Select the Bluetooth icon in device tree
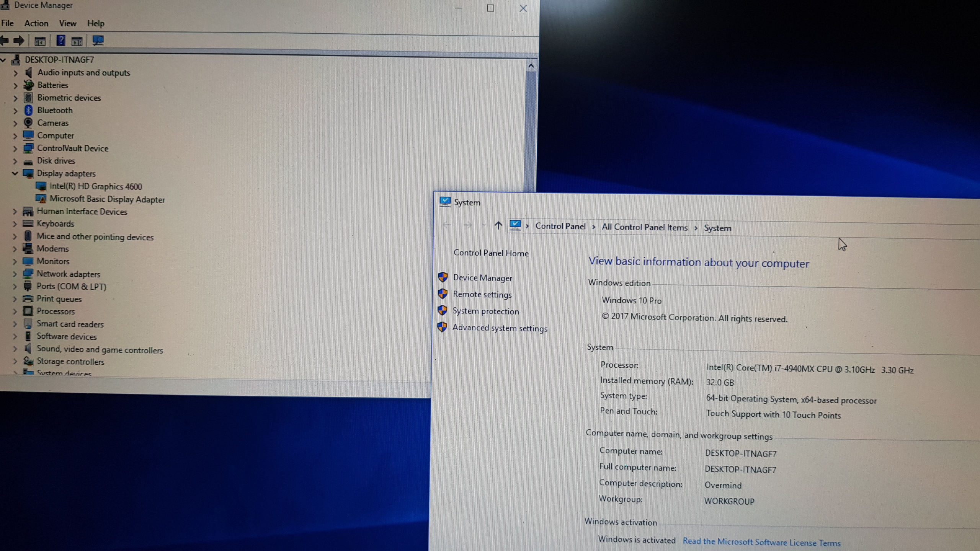The image size is (980, 551). coord(28,110)
